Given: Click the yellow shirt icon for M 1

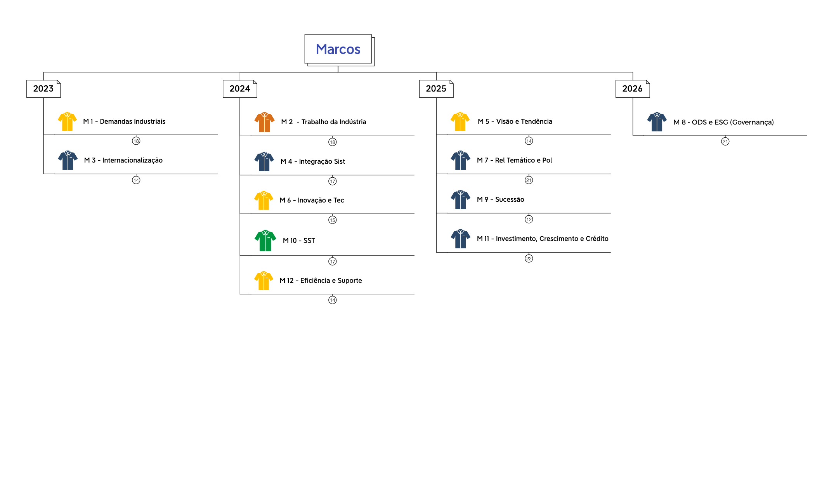Looking at the screenshot, I should click(67, 121).
